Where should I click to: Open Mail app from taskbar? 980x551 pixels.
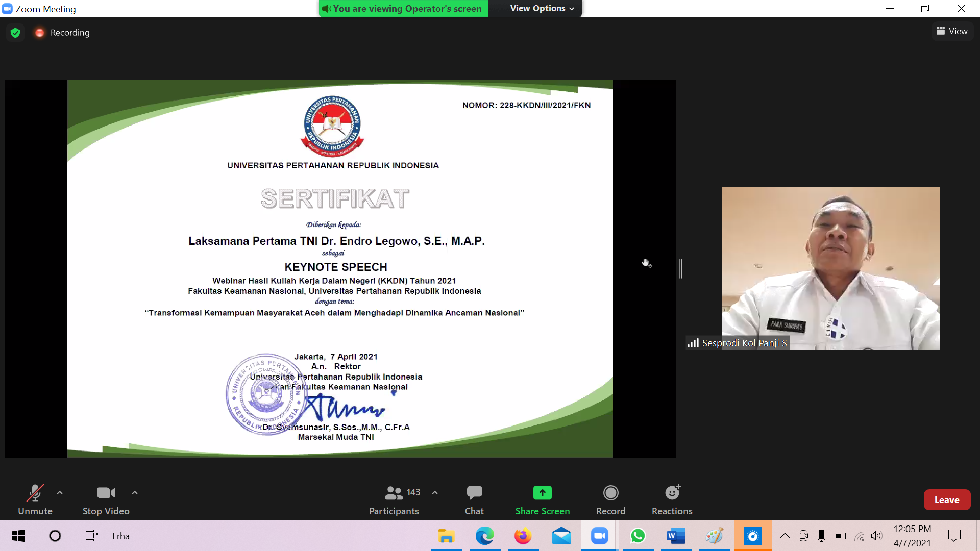click(561, 536)
